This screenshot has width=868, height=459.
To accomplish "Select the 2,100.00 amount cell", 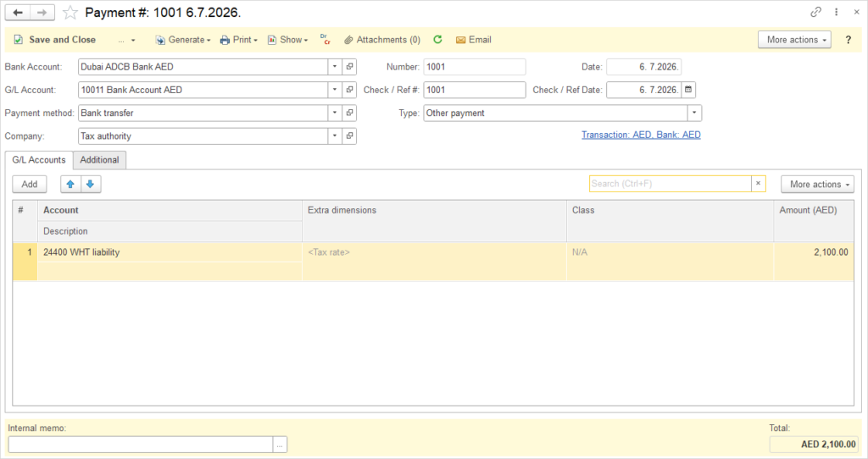I will [814, 261].
